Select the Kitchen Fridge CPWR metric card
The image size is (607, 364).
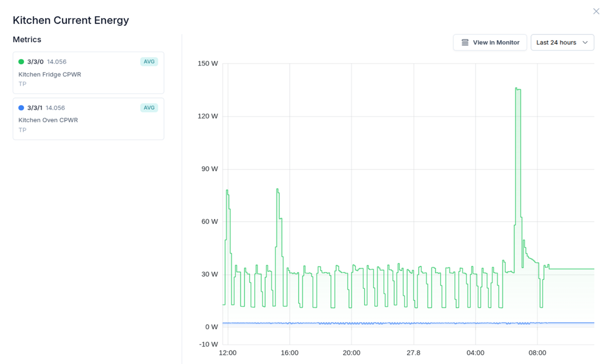pyautogui.click(x=88, y=73)
